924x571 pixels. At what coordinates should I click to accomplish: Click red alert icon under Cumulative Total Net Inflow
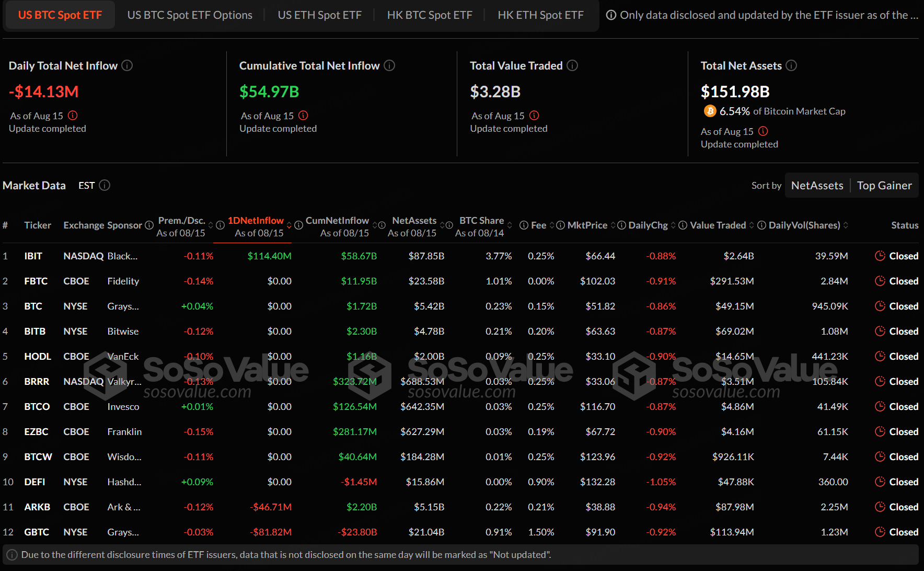click(303, 116)
